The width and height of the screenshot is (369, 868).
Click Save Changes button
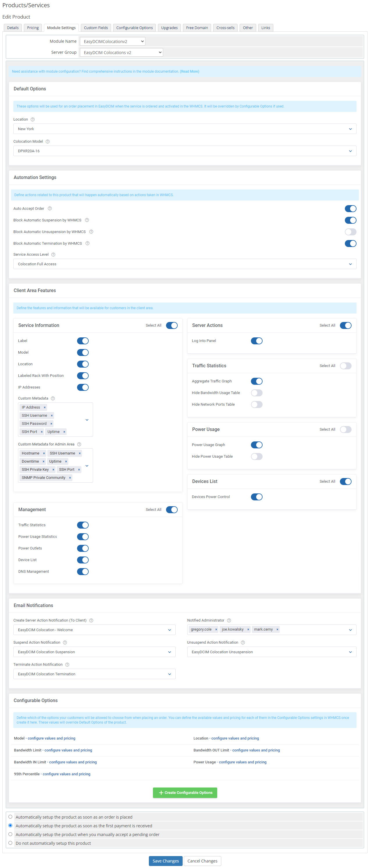pyautogui.click(x=166, y=861)
